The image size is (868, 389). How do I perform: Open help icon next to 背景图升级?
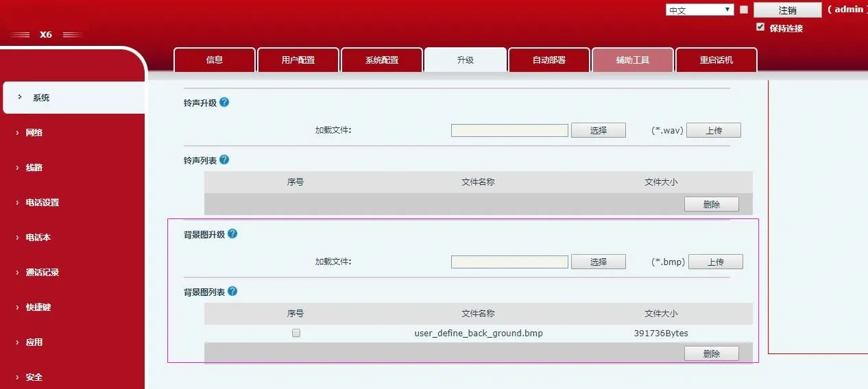[x=232, y=234]
